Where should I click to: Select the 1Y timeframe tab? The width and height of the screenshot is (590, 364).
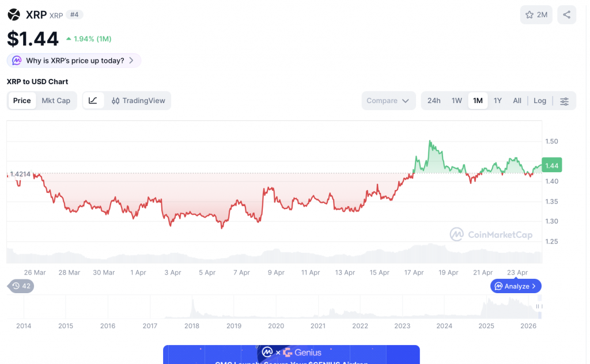(497, 100)
